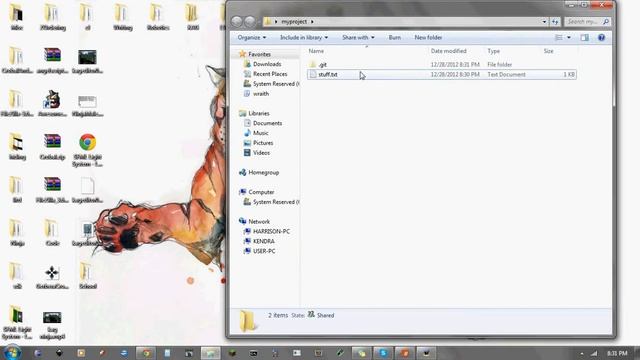Image resolution: width=640 pixels, height=360 pixels.
Task: Open Skype from the taskbar
Action: 383,353
